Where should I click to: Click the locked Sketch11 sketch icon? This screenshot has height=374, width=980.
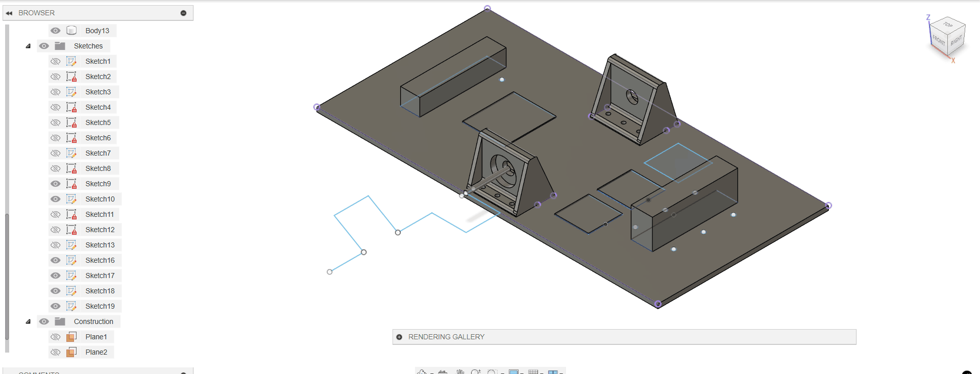click(71, 214)
